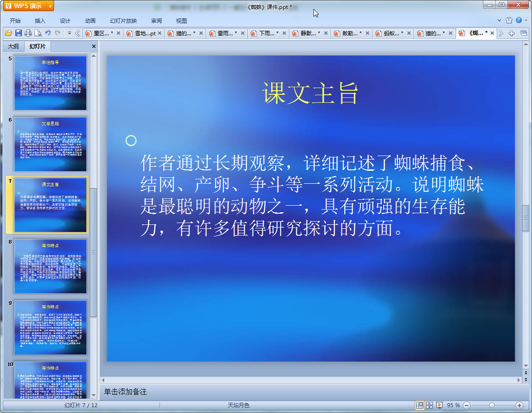The width and height of the screenshot is (532, 413).
Task: Select slide 8 thumbnail 写作特点
Action: (50, 266)
